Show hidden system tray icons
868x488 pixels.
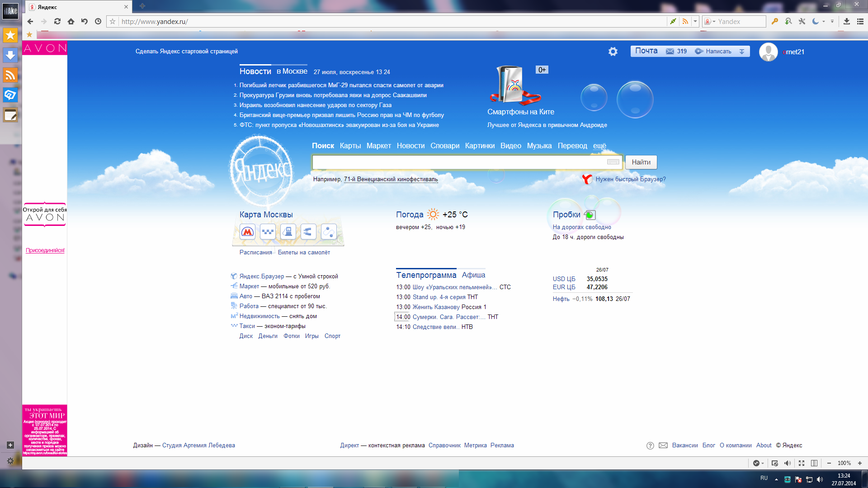click(776, 479)
